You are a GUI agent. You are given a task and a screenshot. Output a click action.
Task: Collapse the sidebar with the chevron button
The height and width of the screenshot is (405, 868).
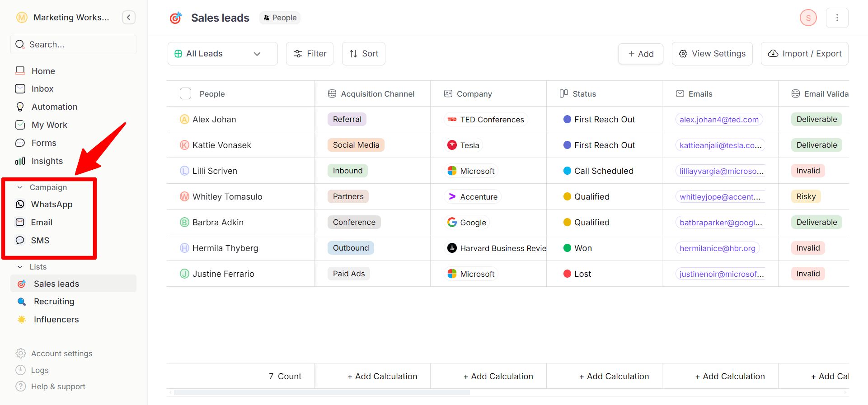(129, 18)
